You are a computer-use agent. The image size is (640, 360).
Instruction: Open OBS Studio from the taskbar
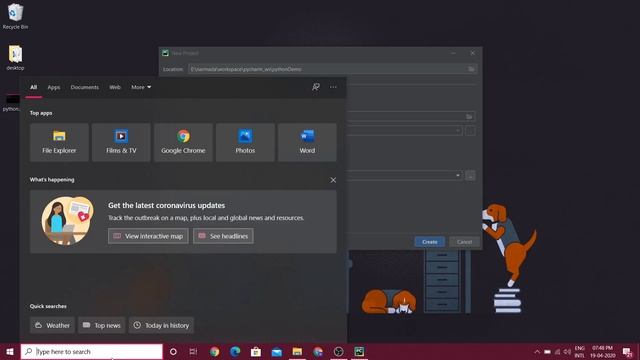[x=338, y=351]
